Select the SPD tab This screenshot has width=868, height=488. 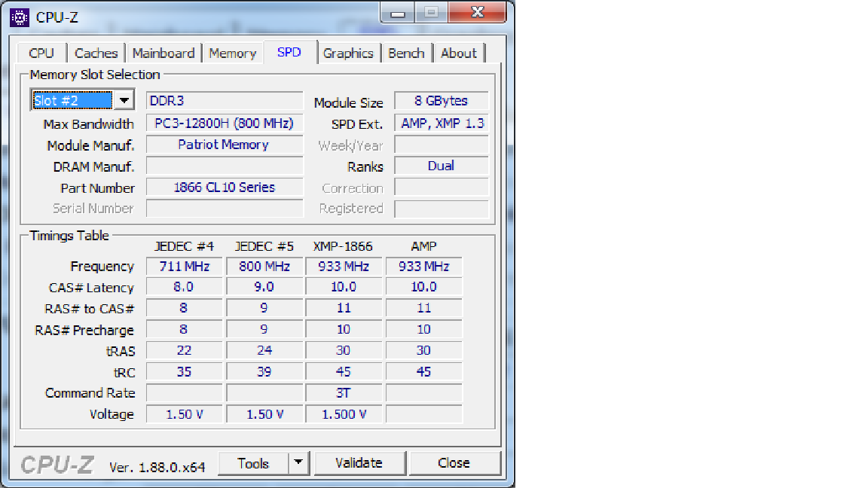click(289, 52)
